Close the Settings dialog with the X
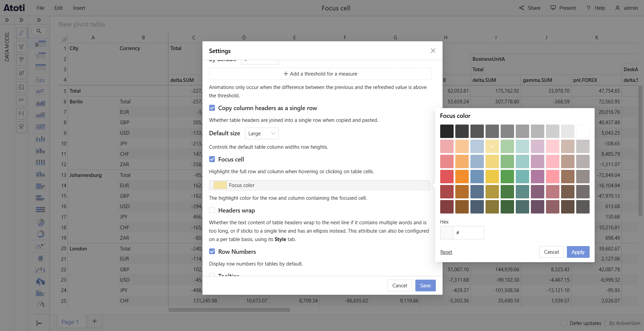 click(433, 51)
